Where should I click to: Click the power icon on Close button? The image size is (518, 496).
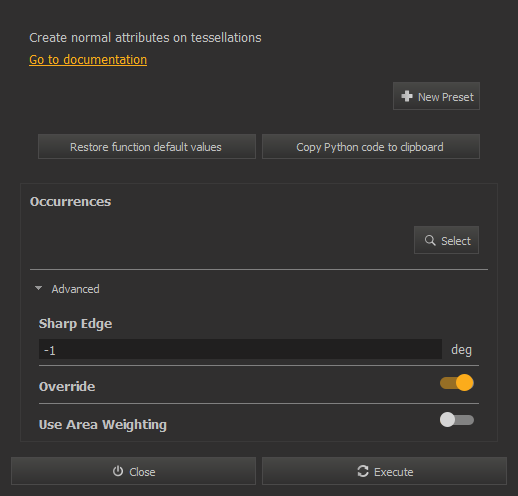(118, 471)
